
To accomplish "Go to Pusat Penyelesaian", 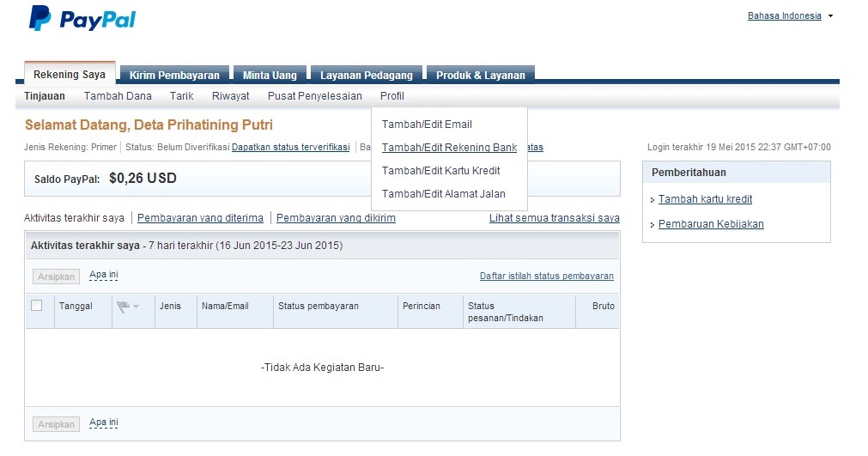I will pos(315,95).
